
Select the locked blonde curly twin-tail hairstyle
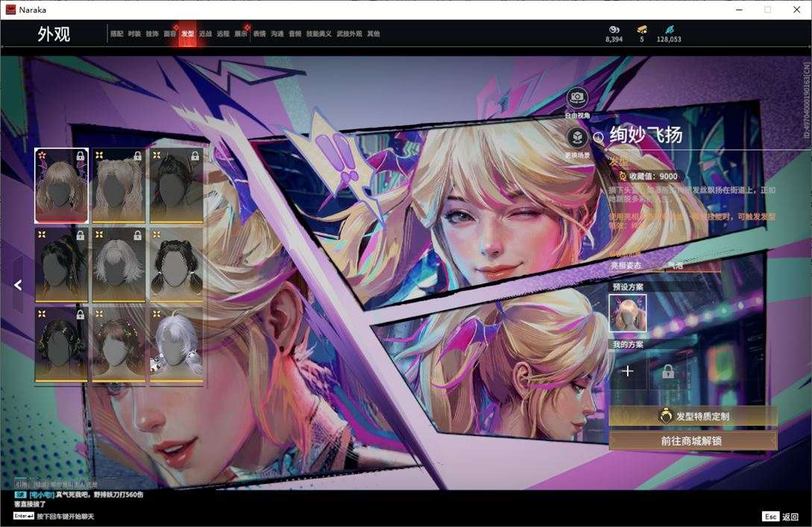point(119,186)
